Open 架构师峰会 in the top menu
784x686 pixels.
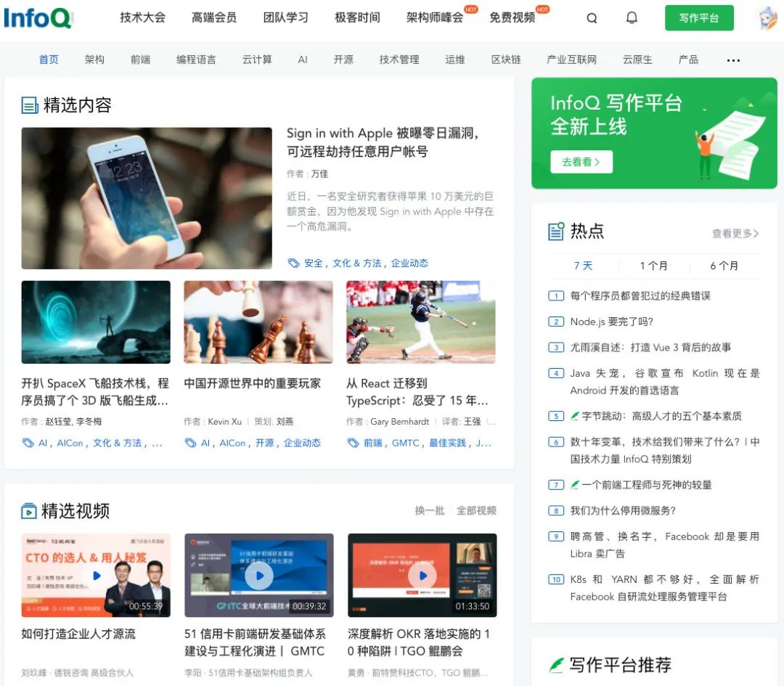point(435,17)
